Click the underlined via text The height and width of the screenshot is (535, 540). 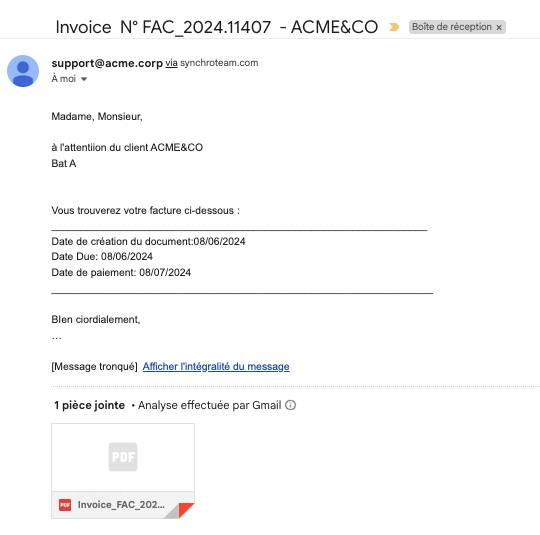pyautogui.click(x=171, y=63)
